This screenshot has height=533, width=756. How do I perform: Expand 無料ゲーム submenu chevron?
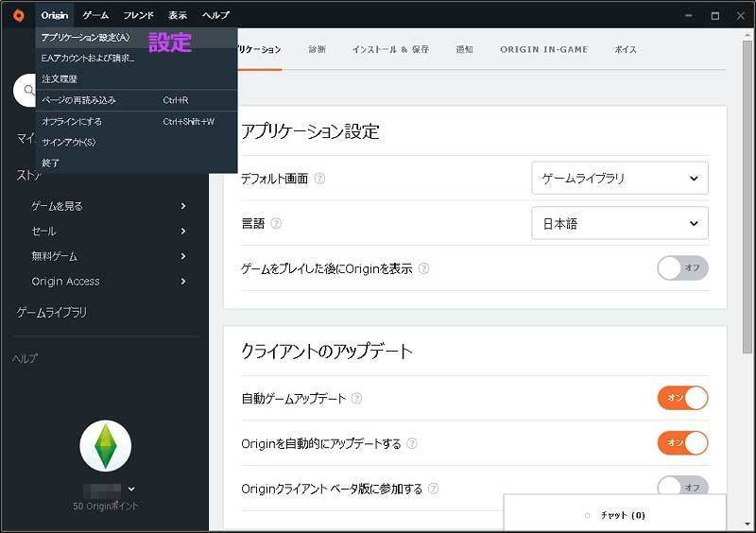[x=183, y=256]
